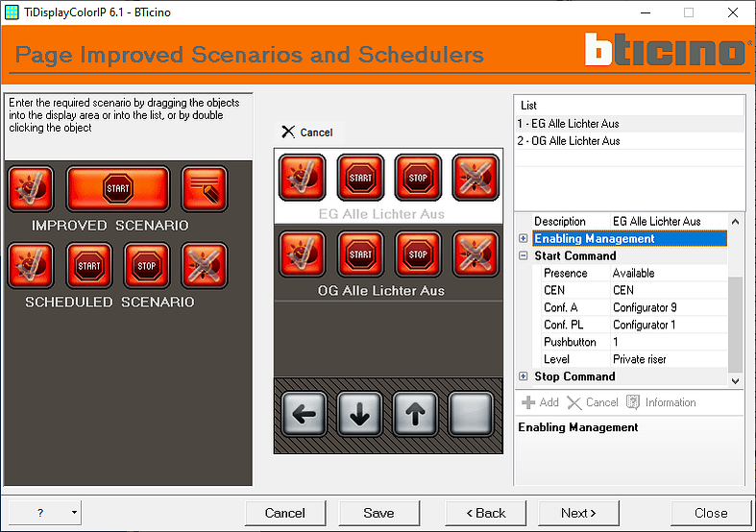Select Conf. A value Configurator 9
This screenshot has height=532, width=756.
[x=669, y=307]
